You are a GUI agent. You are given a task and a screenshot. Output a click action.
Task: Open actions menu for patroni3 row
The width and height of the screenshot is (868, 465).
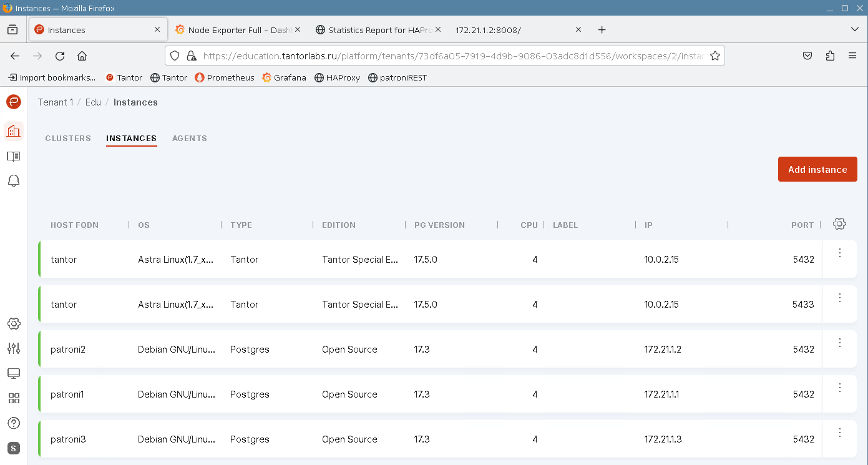coord(840,433)
